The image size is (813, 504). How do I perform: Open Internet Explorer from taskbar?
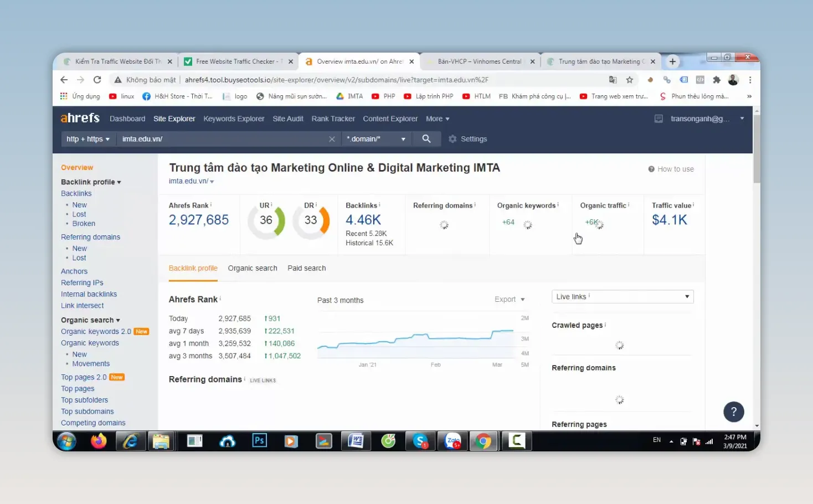click(x=130, y=441)
